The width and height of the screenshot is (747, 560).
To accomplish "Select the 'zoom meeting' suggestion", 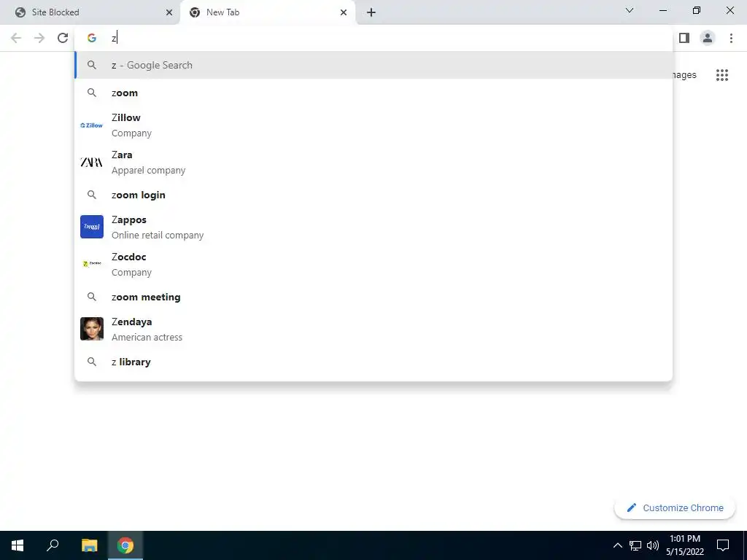I will coord(373,297).
